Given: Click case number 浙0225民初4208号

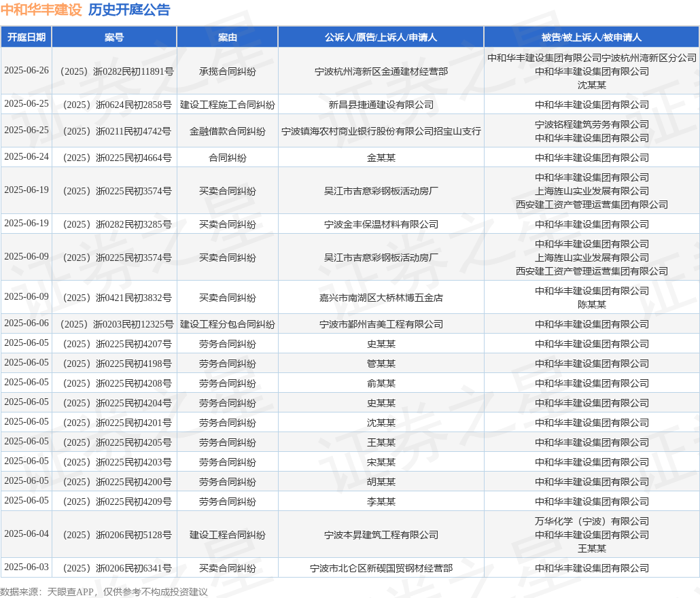Looking at the screenshot, I should 118,383.
